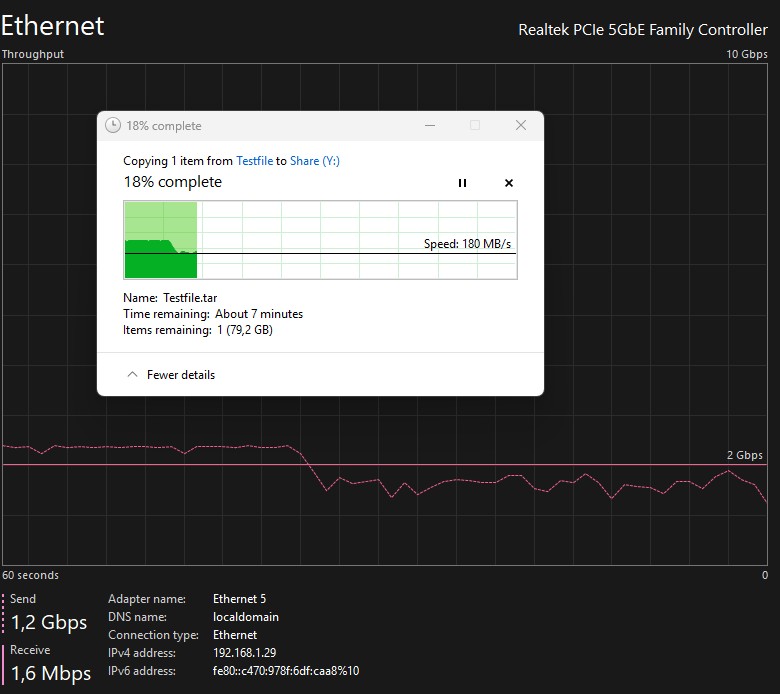Select the Receive 1,6 Mbps value
The width and height of the screenshot is (780, 694).
tap(51, 673)
